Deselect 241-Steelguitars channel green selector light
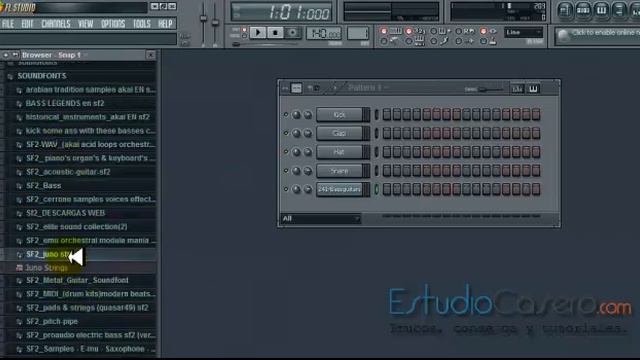 tap(376, 189)
